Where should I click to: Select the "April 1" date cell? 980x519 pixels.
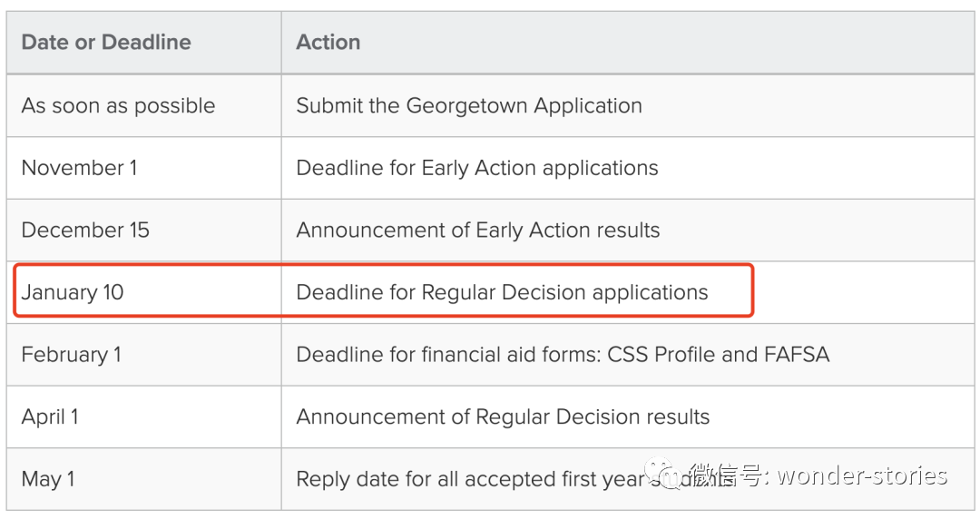pos(50,416)
